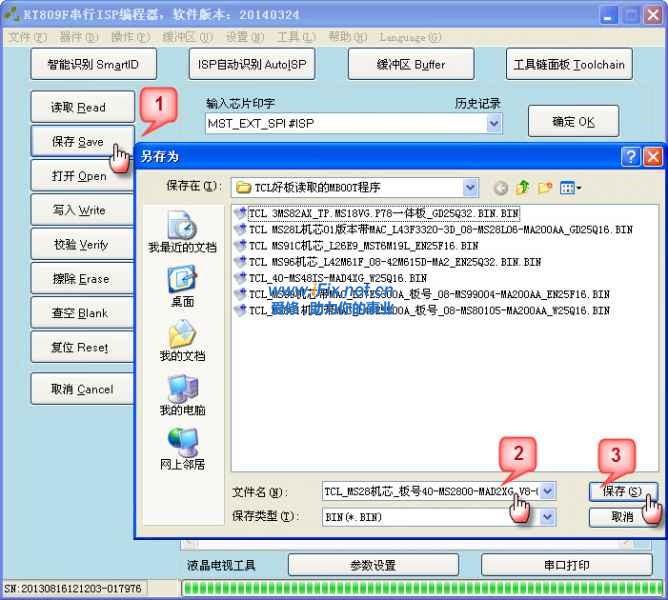Viewport: 668px width, 600px height.
Task: Open Network Places sidebar icon
Action: tap(182, 449)
